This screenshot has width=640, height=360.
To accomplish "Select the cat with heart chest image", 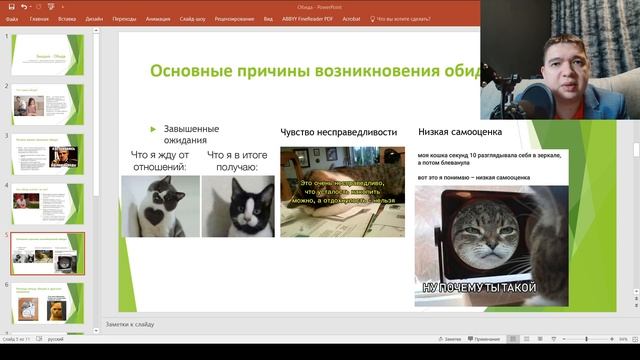I will 160,206.
